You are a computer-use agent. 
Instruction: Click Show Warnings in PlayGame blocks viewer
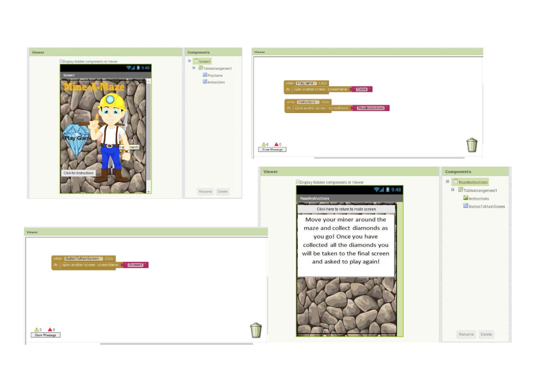pos(272,149)
